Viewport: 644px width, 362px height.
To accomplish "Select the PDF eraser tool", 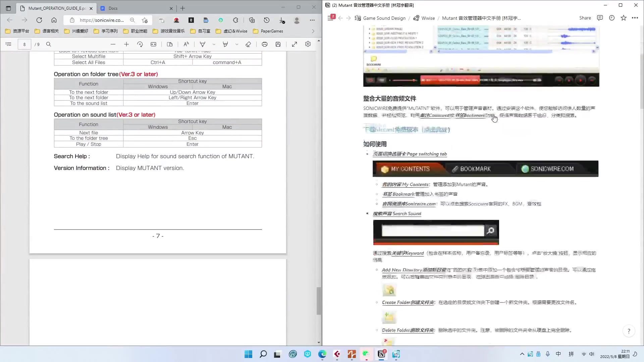I will click(x=248, y=44).
